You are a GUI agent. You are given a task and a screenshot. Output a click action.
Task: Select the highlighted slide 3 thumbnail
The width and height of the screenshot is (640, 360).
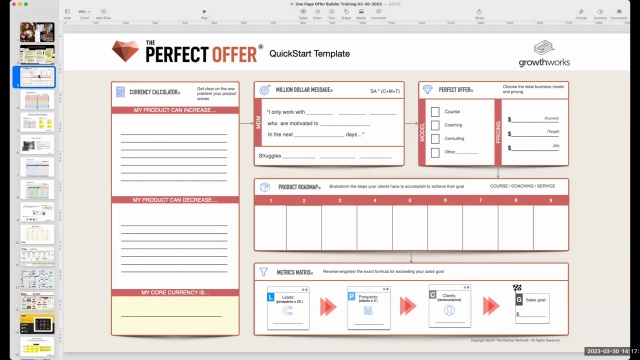37,77
